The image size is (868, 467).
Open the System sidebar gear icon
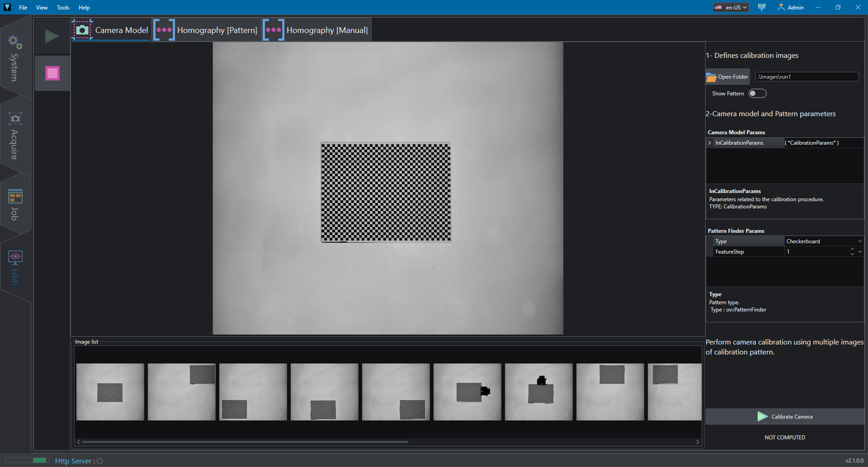point(15,42)
